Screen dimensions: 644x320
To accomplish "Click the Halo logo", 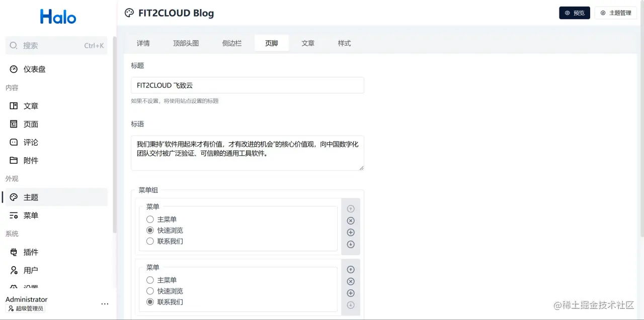I will 58,17.
